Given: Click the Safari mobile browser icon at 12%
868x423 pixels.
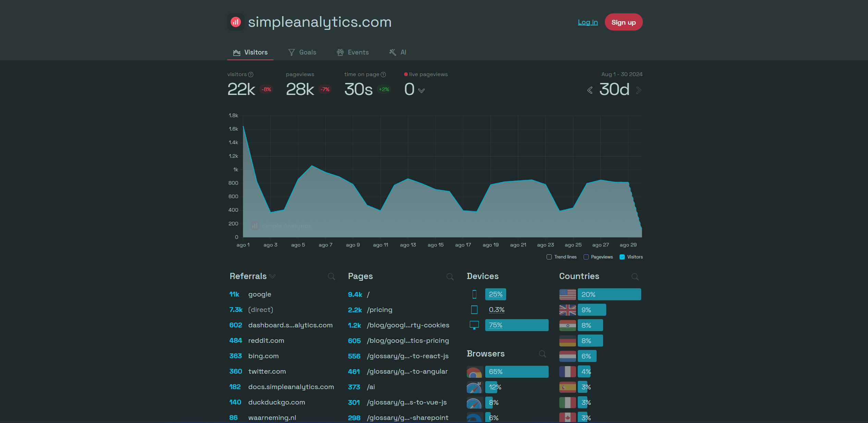Looking at the screenshot, I should tap(475, 387).
